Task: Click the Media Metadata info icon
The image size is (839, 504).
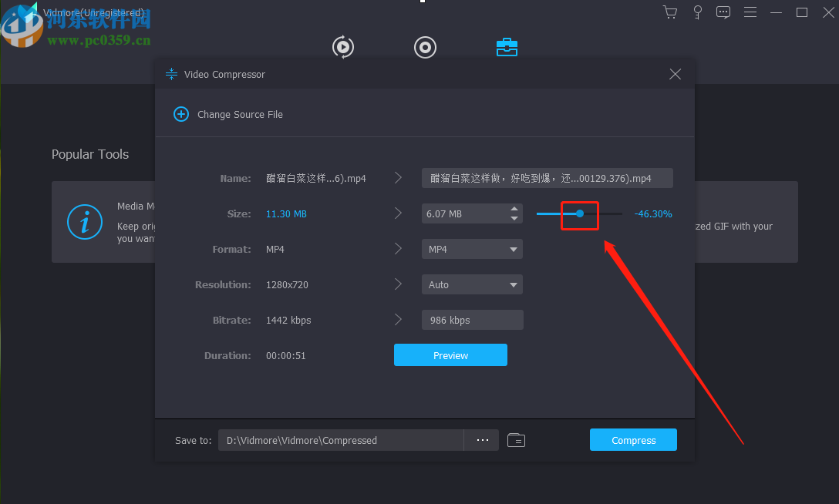Action: (x=85, y=222)
